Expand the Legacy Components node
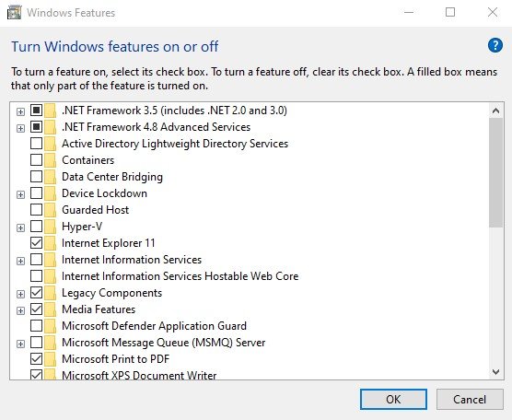Viewport: 512px width, 420px height. click(20, 294)
